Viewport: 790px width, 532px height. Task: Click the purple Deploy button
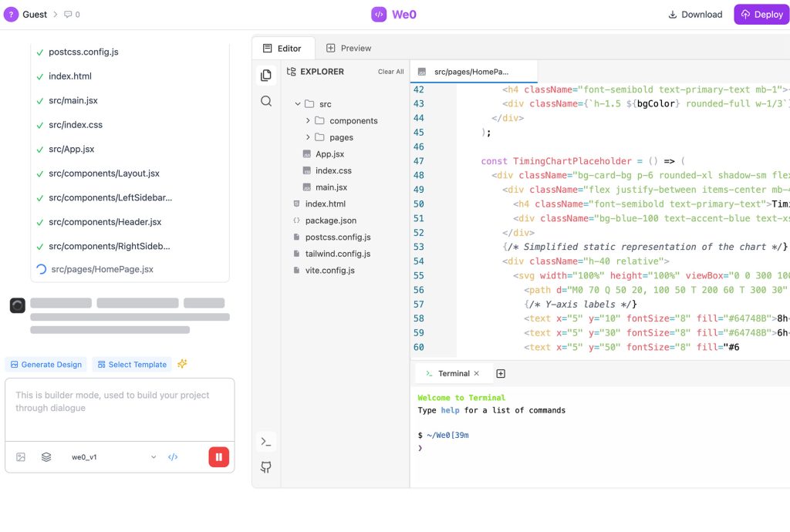761,15
